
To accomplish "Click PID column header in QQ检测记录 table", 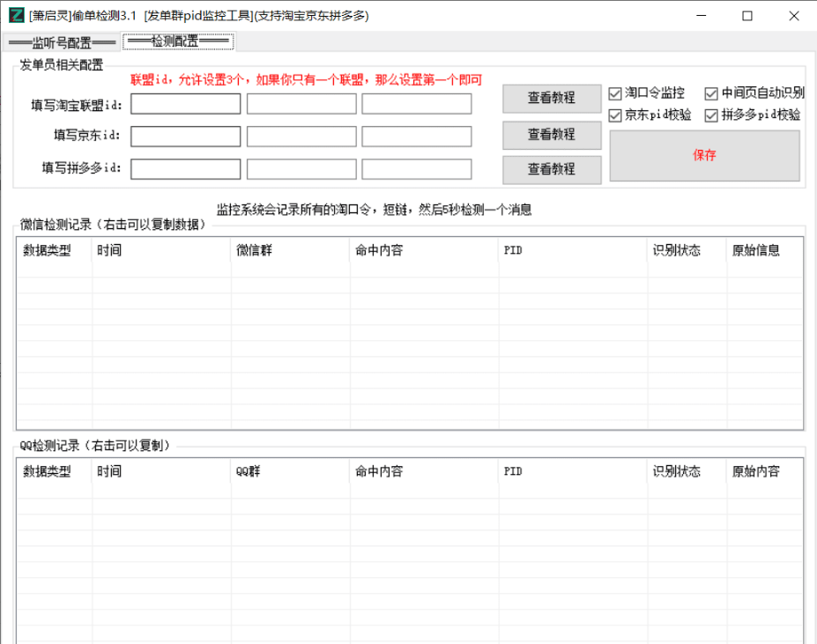I will tap(573, 471).
